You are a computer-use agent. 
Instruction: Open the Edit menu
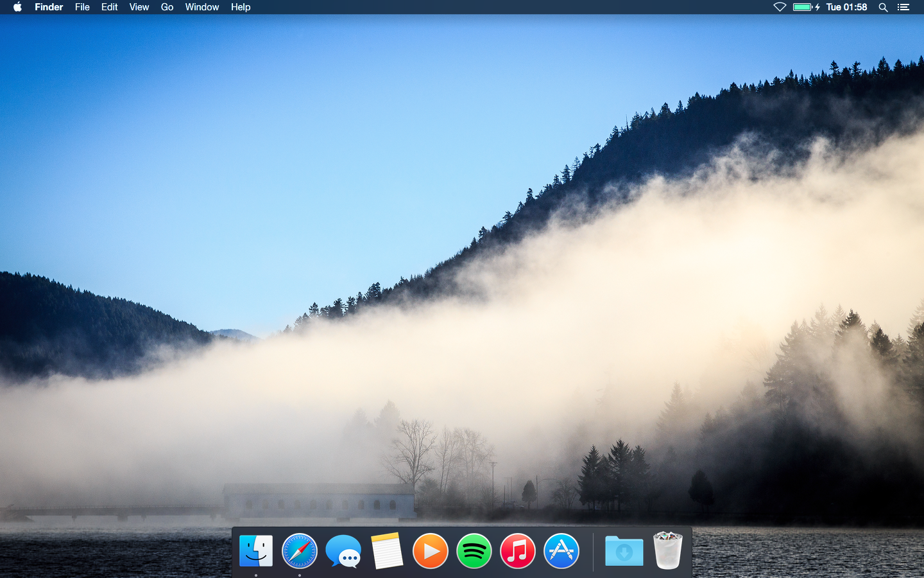pyautogui.click(x=110, y=7)
